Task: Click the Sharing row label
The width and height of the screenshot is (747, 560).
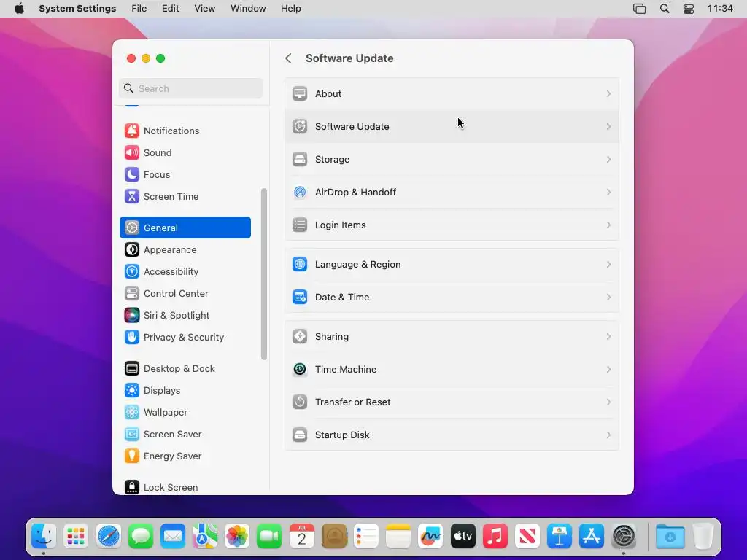Action: [x=332, y=337]
